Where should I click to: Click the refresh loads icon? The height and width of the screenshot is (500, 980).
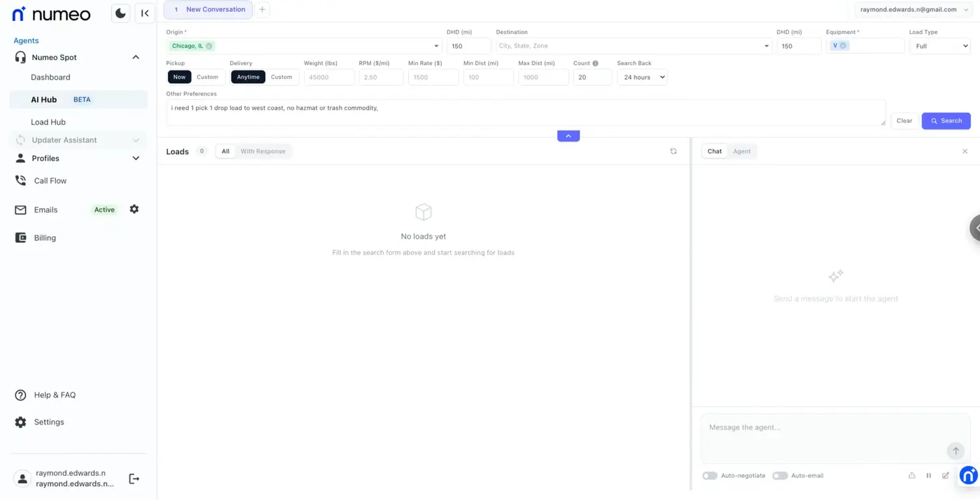tap(674, 151)
